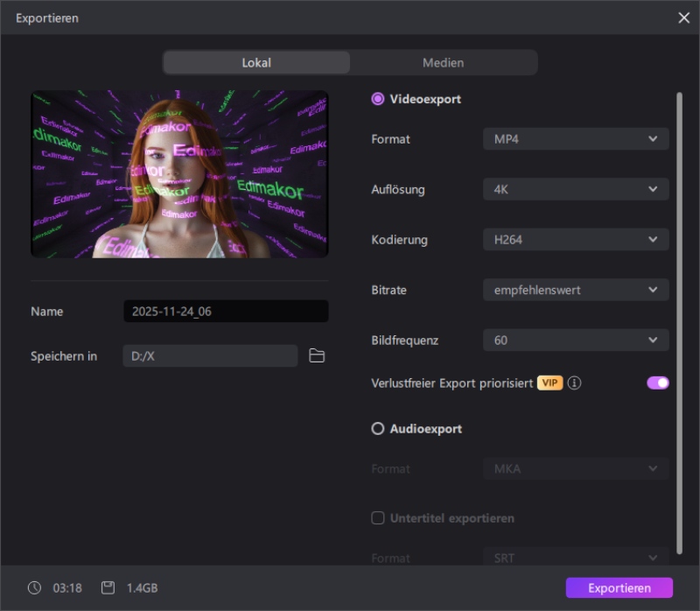
Task: Toggle the Verlustfreier Export priorisiert switch
Action: (x=657, y=383)
